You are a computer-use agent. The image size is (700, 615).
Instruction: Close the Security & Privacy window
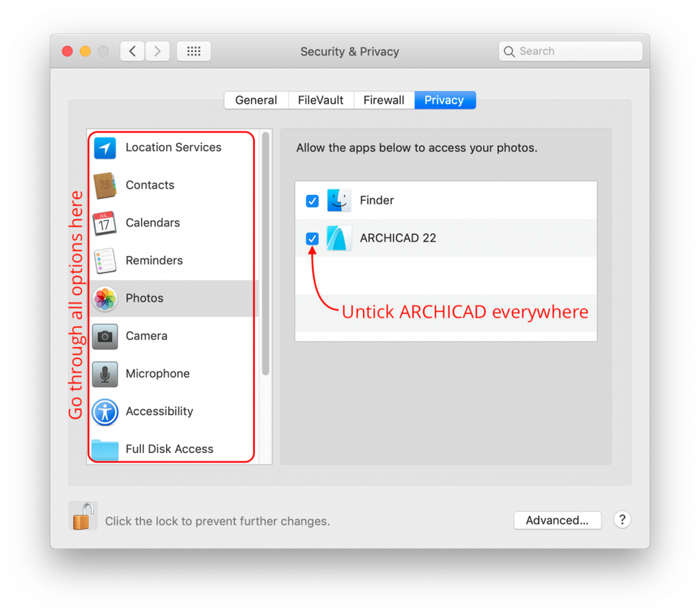pos(67,51)
